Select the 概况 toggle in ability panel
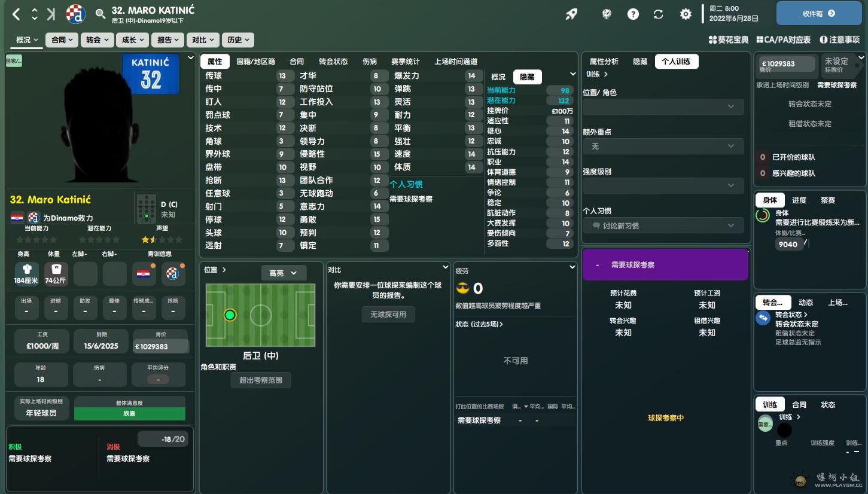 pyautogui.click(x=498, y=77)
